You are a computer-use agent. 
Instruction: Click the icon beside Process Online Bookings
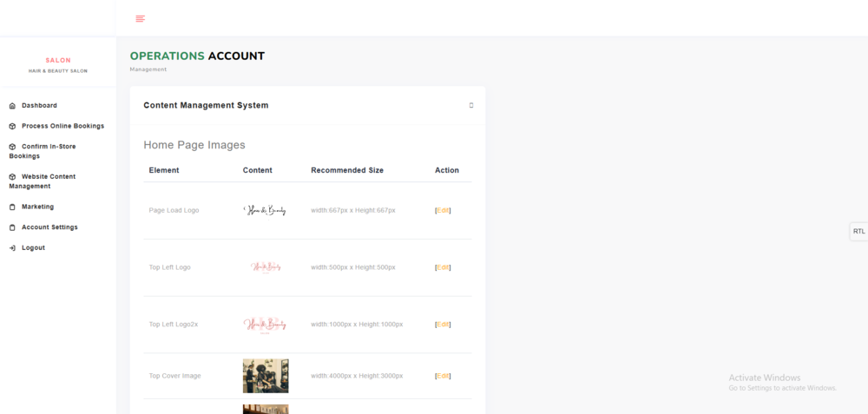[x=12, y=126]
